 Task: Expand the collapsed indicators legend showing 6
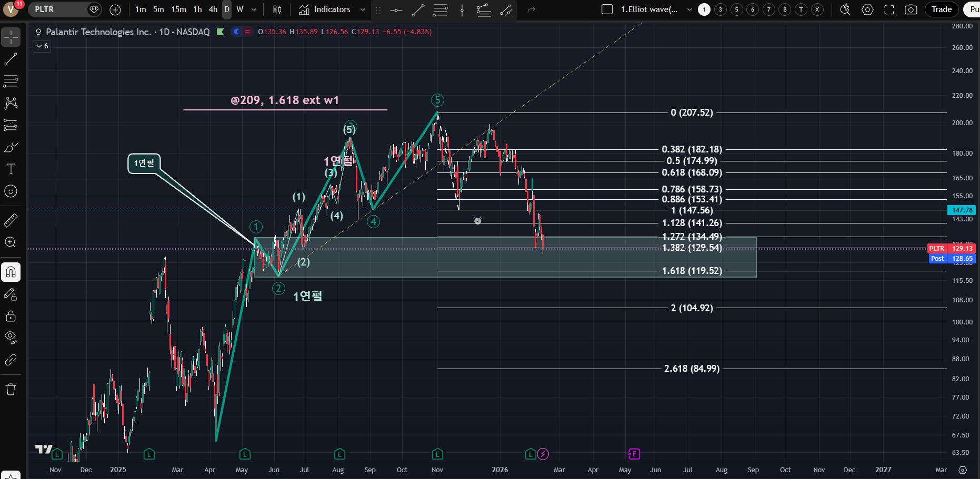[x=42, y=46]
